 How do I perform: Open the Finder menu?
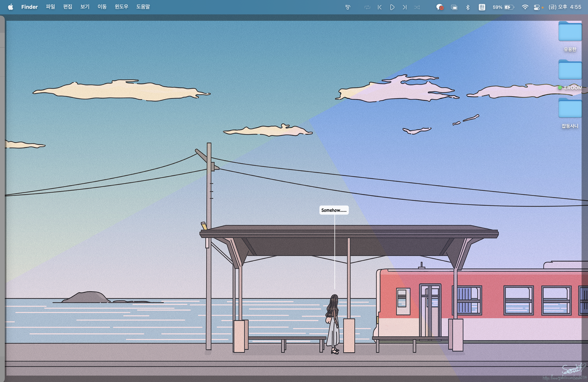coord(29,7)
